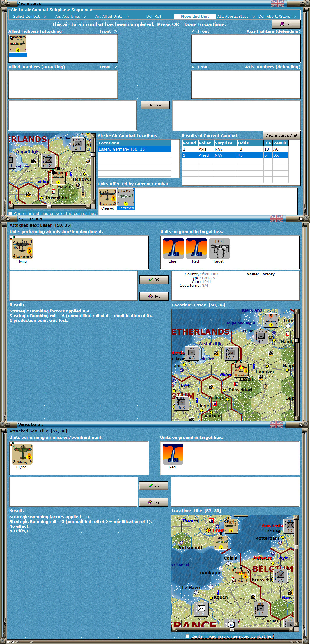Open the Air-to-air Combat Chart

281,135
